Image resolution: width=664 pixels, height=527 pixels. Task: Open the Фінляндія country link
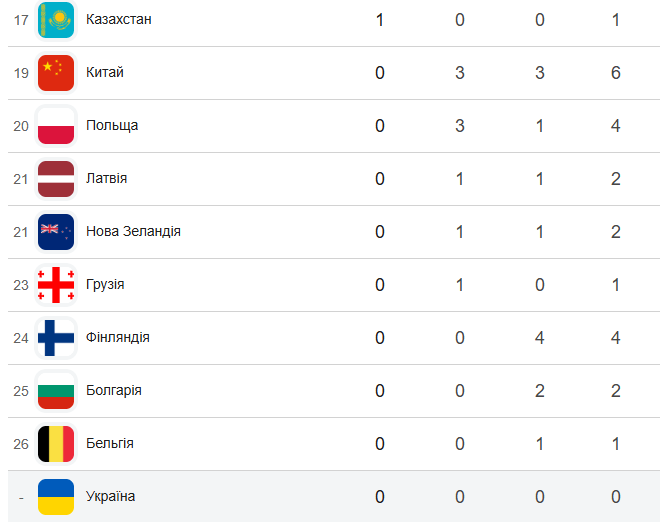coord(118,337)
